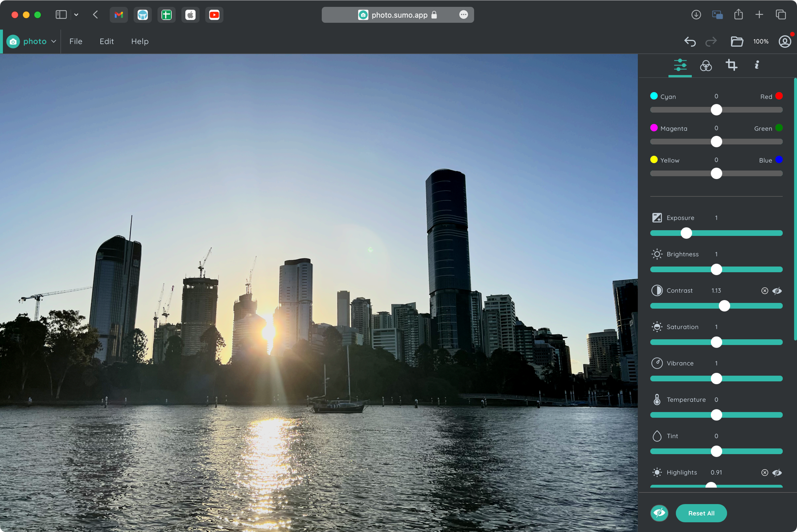The width and height of the screenshot is (797, 532).
Task: Toggle preview eye button beside Reset All
Action: point(659,513)
